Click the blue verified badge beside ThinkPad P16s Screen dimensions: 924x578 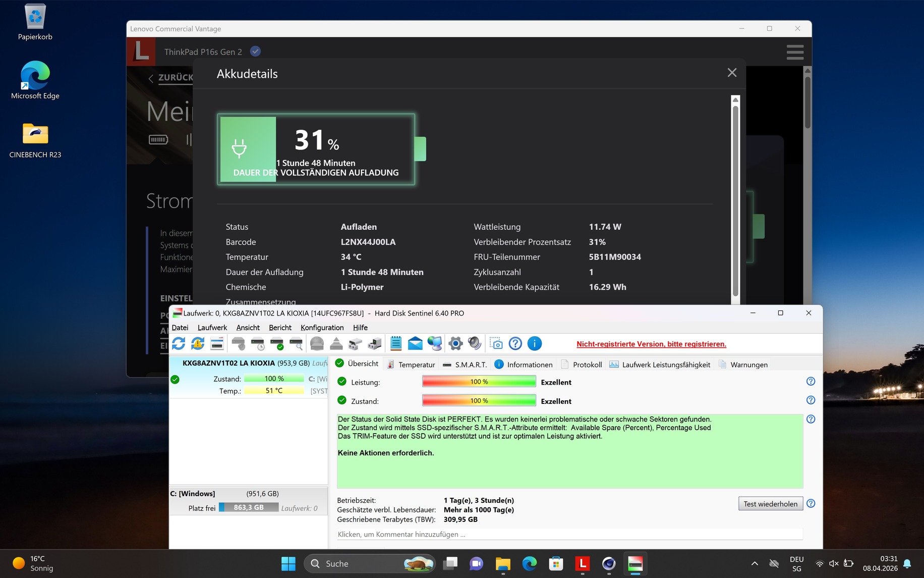[255, 51]
